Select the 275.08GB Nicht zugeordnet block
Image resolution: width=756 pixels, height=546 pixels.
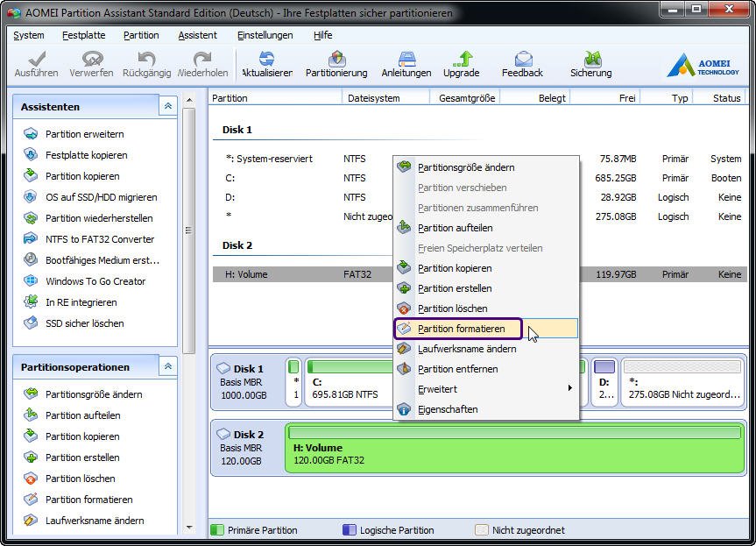pos(682,382)
